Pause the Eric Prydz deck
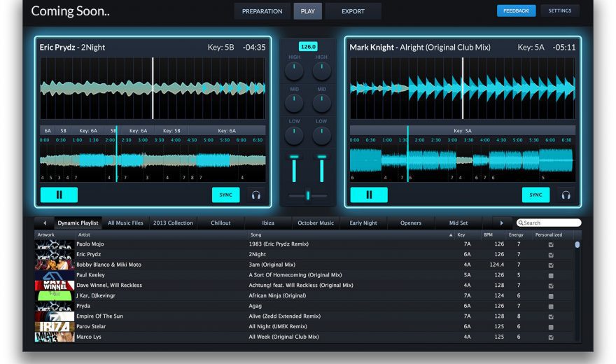Screen dimensions: 616x364 coord(59,195)
